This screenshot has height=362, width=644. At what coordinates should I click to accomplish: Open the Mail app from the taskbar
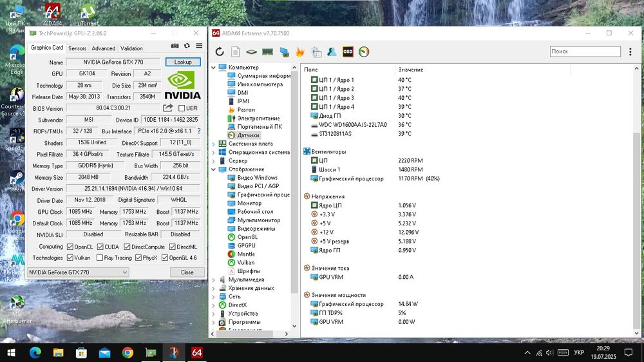click(x=105, y=352)
